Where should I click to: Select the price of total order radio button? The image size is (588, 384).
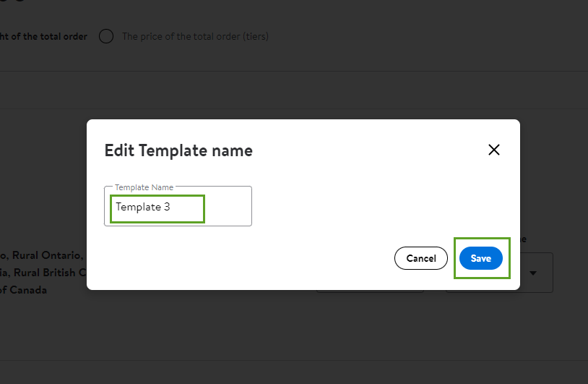pos(106,36)
